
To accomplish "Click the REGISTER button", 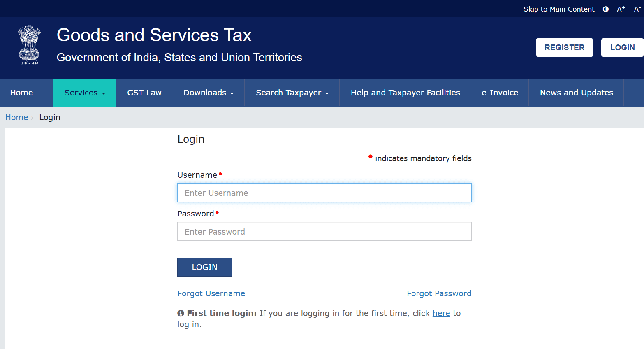I will tap(564, 47).
